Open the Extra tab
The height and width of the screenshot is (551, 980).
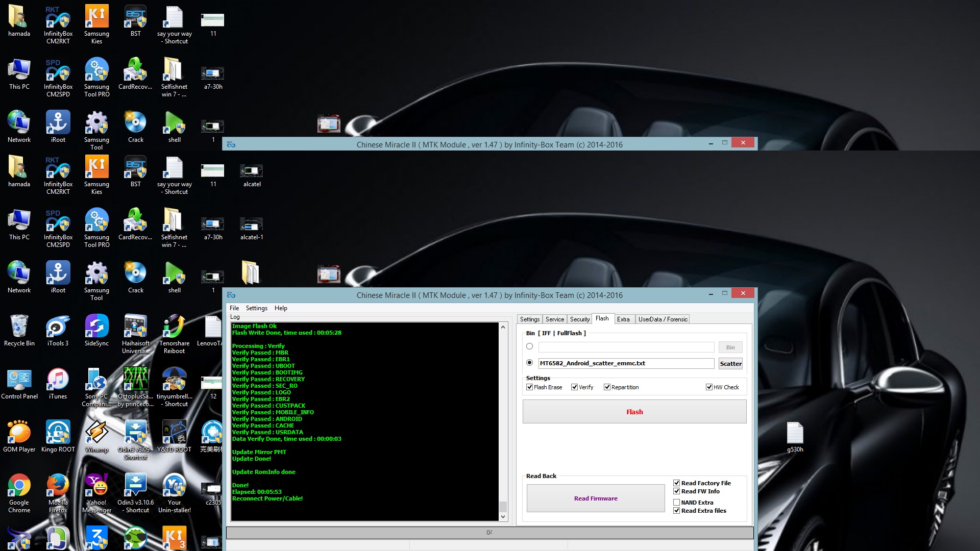point(623,319)
